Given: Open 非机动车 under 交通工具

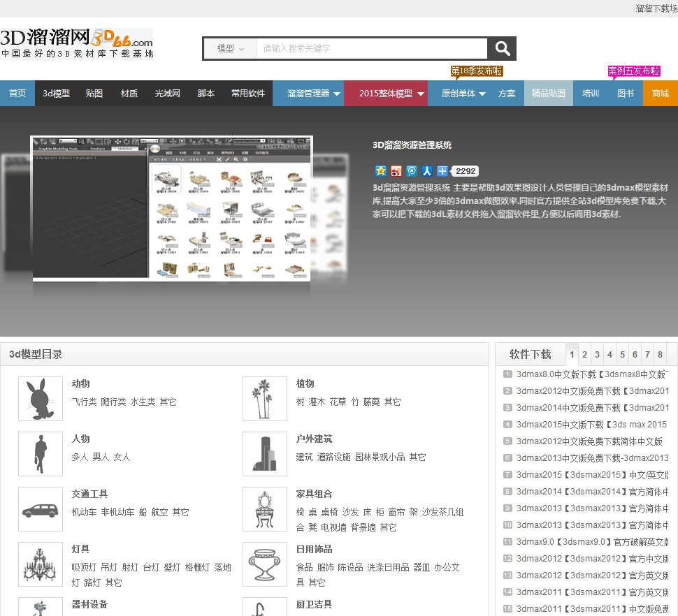Looking at the screenshot, I should click(x=117, y=513).
